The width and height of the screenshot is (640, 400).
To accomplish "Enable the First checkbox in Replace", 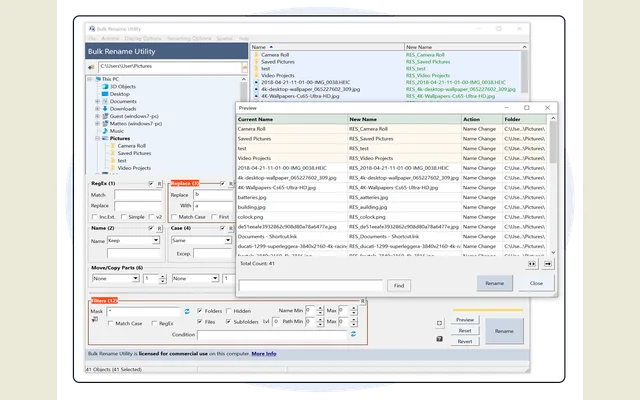I will (214, 217).
